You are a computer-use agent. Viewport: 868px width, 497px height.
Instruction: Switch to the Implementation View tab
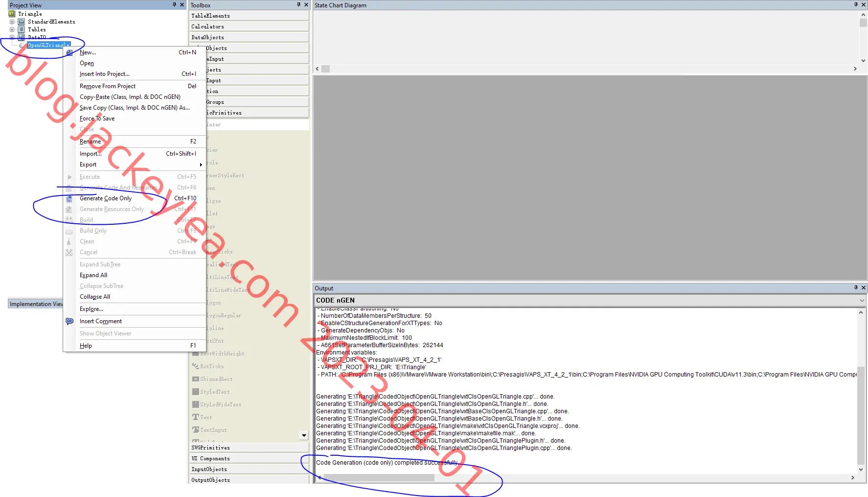coord(36,304)
